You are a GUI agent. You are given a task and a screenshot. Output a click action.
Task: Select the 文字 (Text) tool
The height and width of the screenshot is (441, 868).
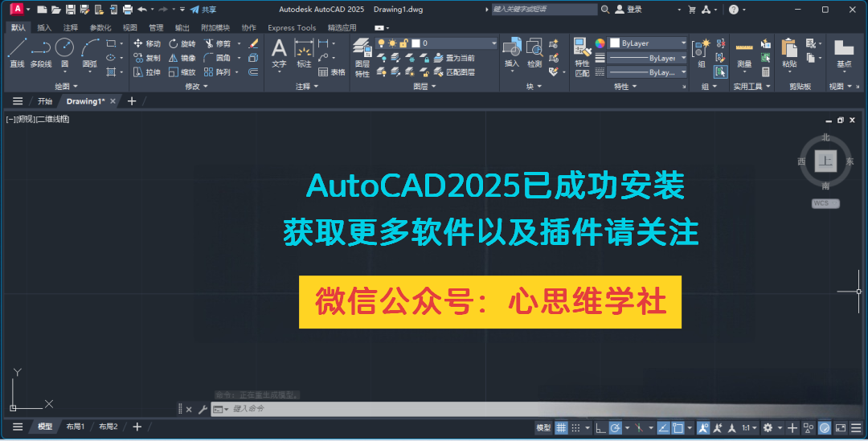279,54
